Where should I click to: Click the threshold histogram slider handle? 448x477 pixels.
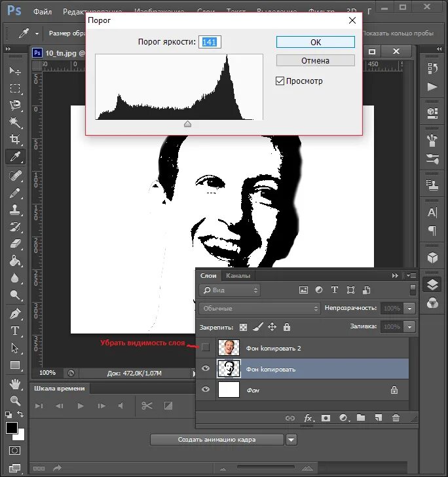(x=188, y=124)
